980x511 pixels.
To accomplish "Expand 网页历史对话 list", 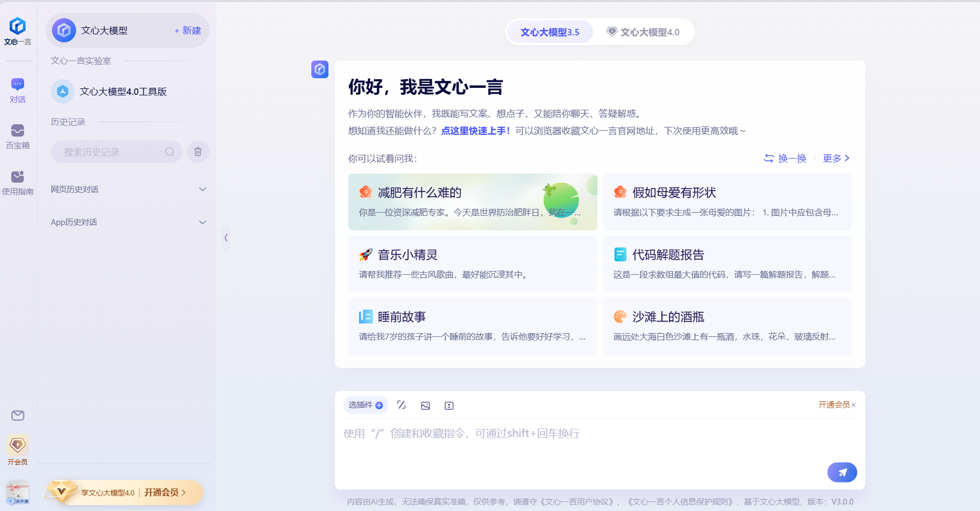I will [x=129, y=189].
